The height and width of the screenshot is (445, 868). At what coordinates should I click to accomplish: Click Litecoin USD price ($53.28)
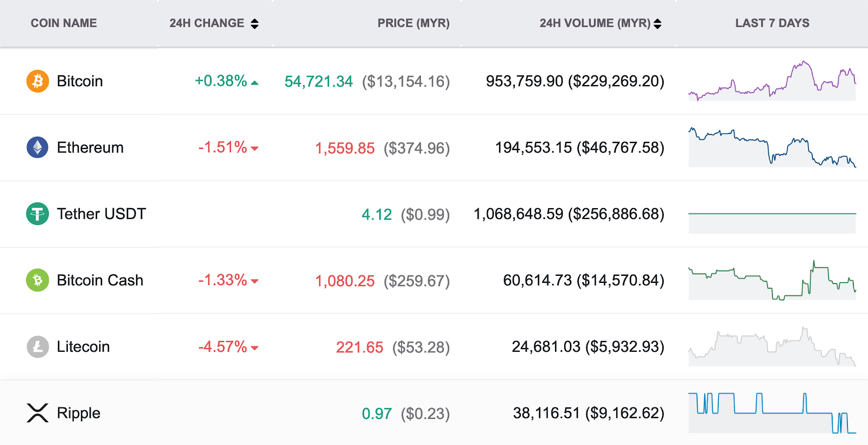coord(421,347)
